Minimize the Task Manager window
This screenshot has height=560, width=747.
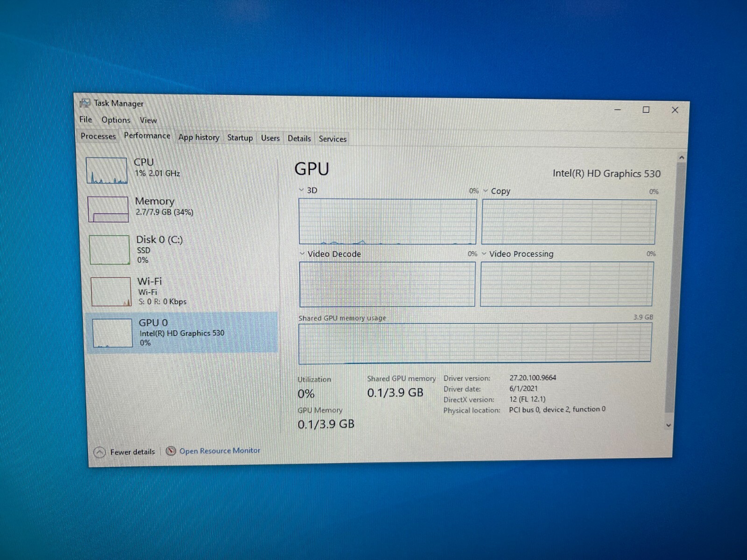click(618, 110)
